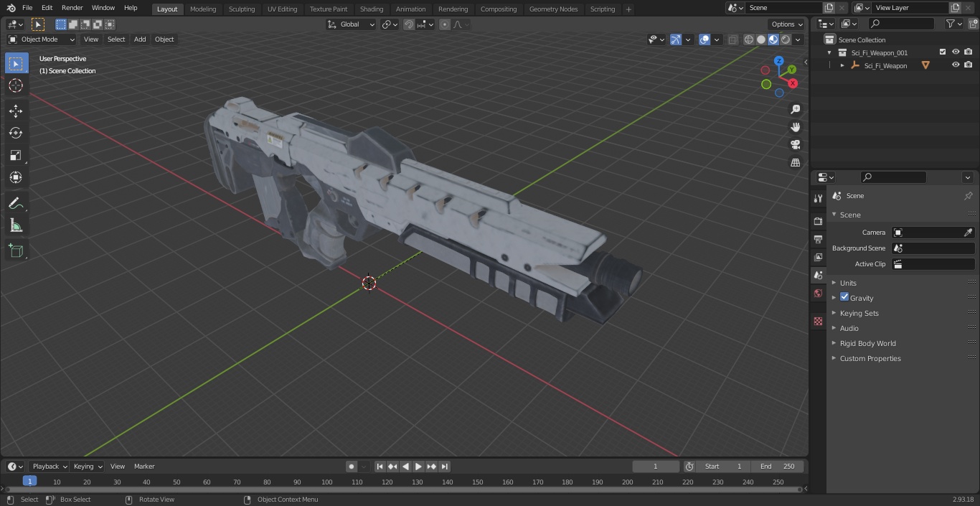Viewport: 980px width, 506px height.
Task: Click the current frame number field
Action: (x=656, y=467)
